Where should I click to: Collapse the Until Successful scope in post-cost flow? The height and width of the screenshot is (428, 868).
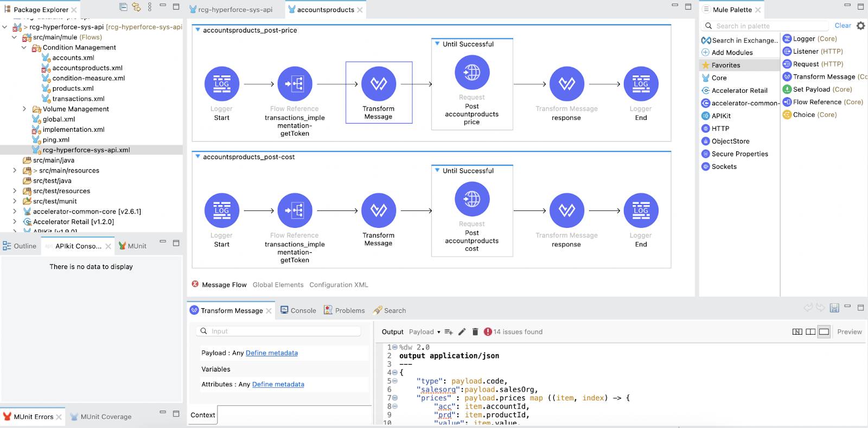coord(437,170)
